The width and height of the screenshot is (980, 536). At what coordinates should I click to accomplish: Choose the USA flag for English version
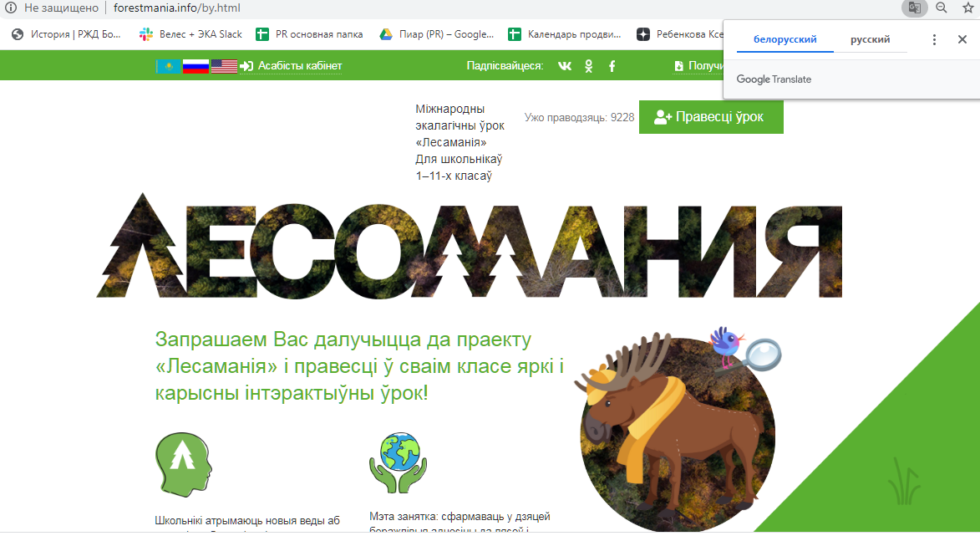(x=224, y=64)
